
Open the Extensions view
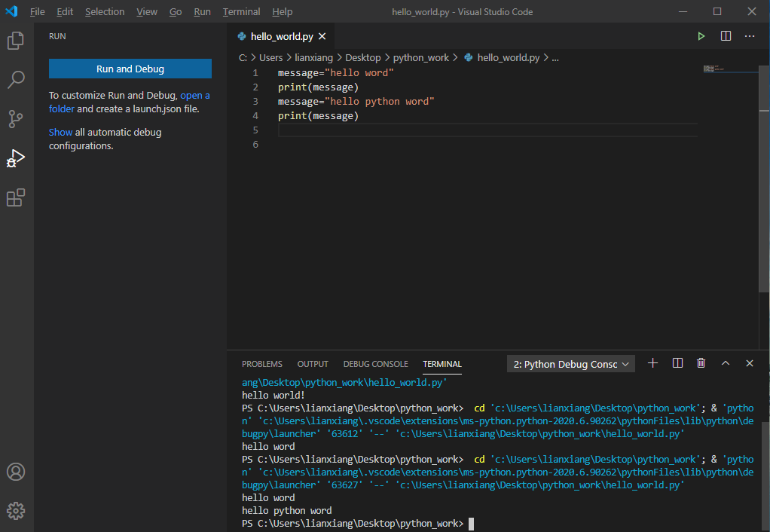pos(16,197)
